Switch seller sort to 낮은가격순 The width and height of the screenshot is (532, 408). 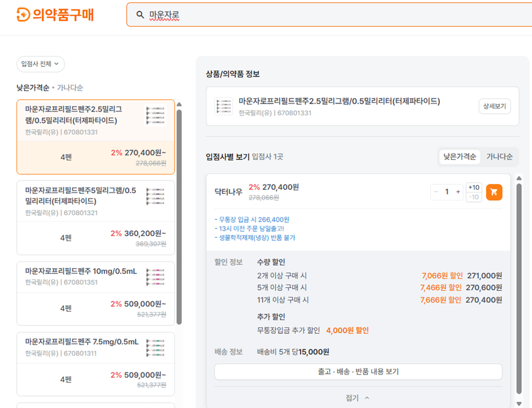tap(460, 157)
